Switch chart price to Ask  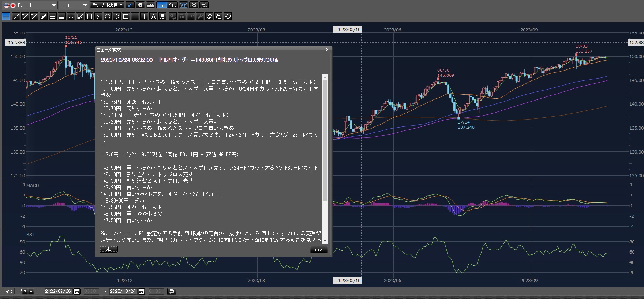pyautogui.click(x=172, y=5)
